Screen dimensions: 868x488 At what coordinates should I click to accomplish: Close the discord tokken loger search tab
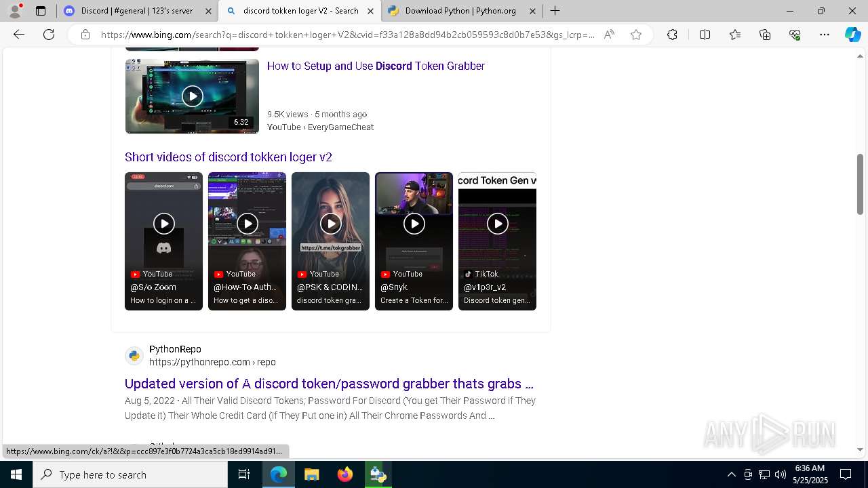tap(370, 11)
